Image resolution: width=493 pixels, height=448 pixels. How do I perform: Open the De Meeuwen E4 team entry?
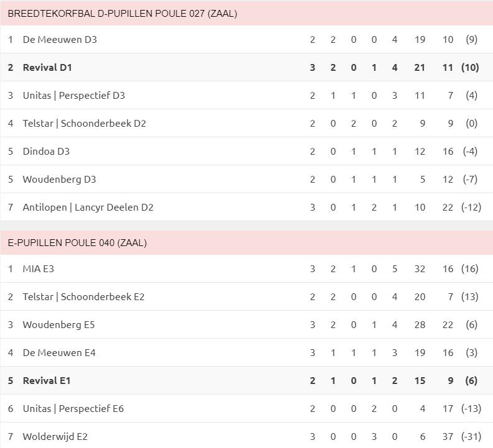59,352
